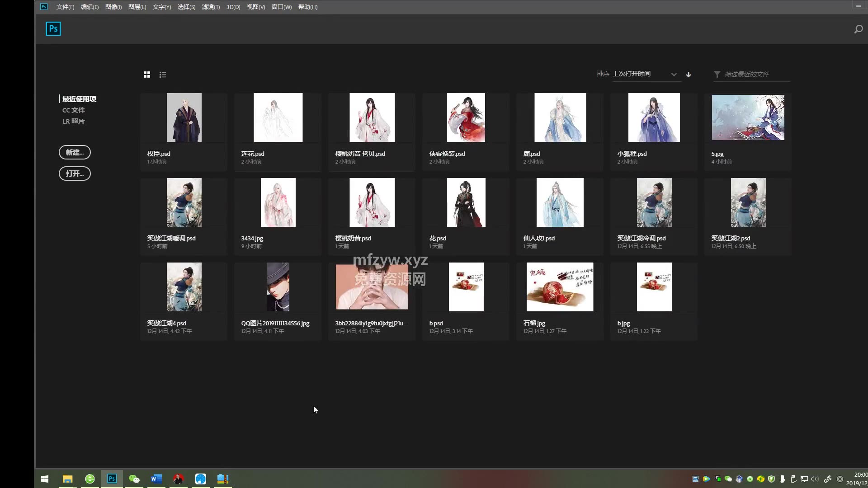This screenshot has height=488, width=868.
Task: Open the 编辑(E) menu
Action: tap(90, 7)
